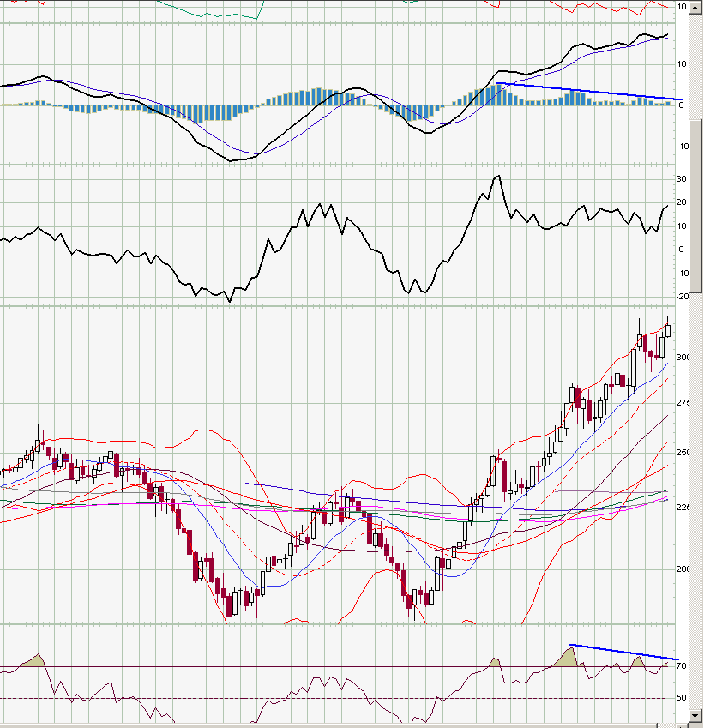Click the vertical scrollbar down arrow

pyautogui.click(x=695, y=715)
